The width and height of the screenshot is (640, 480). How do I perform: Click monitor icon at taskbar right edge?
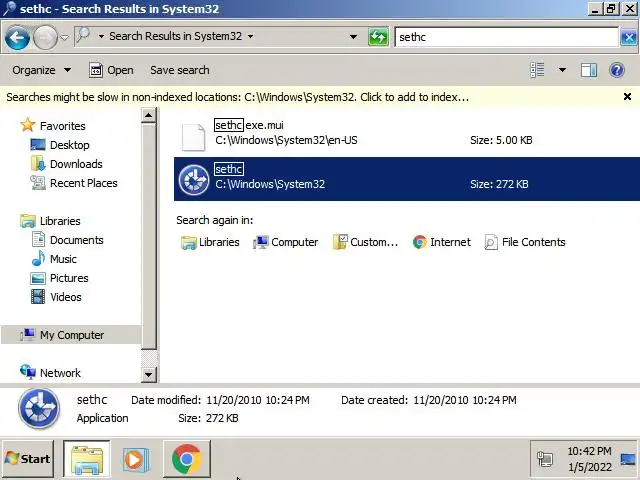point(628,459)
